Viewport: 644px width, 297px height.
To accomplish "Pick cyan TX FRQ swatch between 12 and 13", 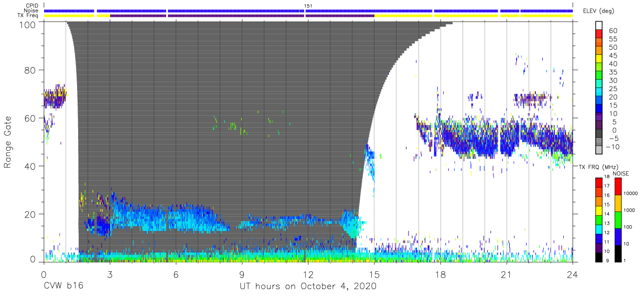I will pos(599,229).
